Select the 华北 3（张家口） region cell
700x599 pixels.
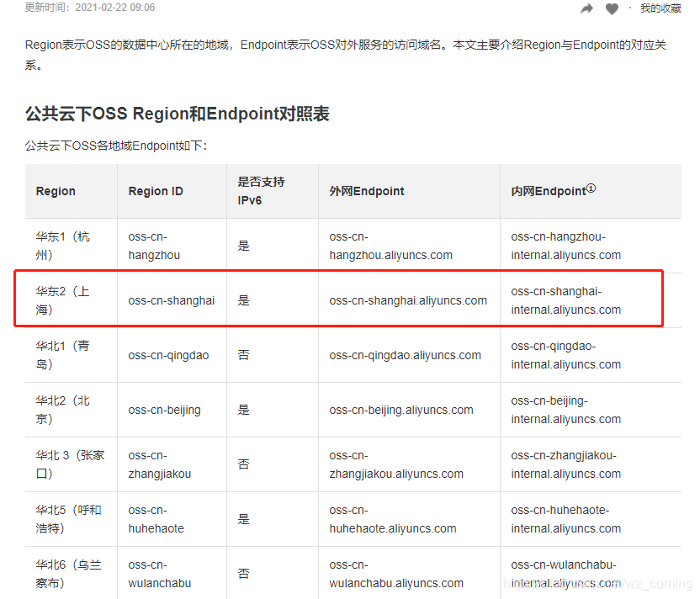click(70, 464)
